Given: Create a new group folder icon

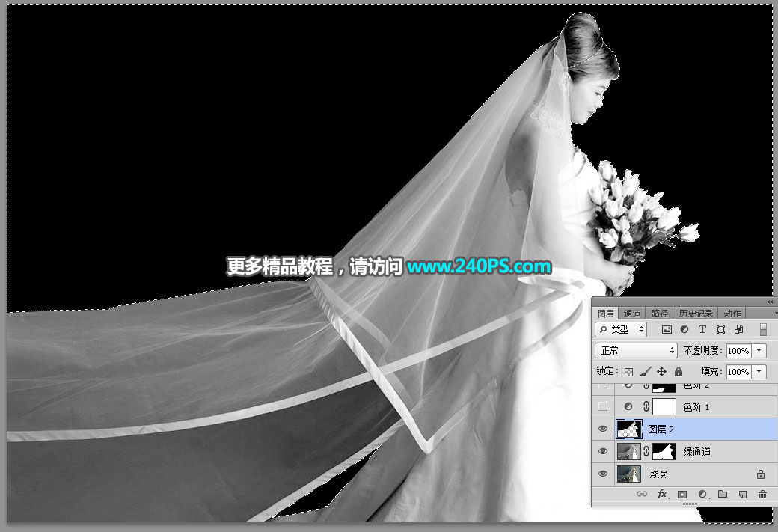Looking at the screenshot, I should click(723, 494).
